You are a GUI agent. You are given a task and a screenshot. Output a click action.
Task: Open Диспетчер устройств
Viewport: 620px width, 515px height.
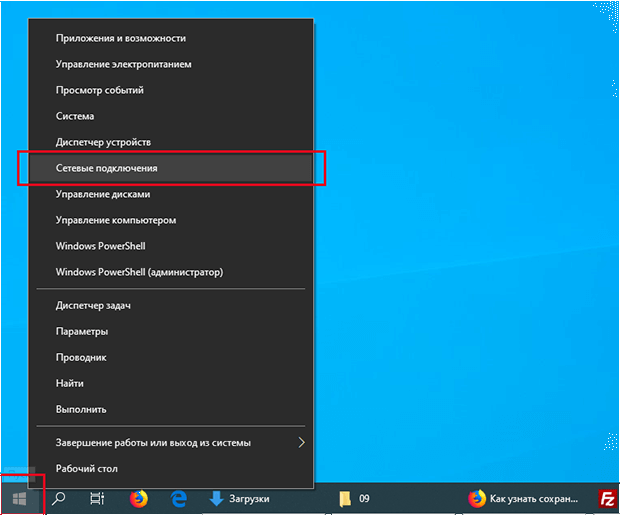171,142
